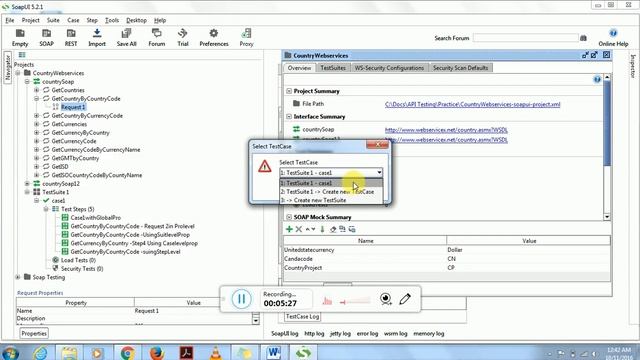Viewport: 640px width, 360px height.
Task: Expand the Soap Testing project node
Action: click(18, 277)
